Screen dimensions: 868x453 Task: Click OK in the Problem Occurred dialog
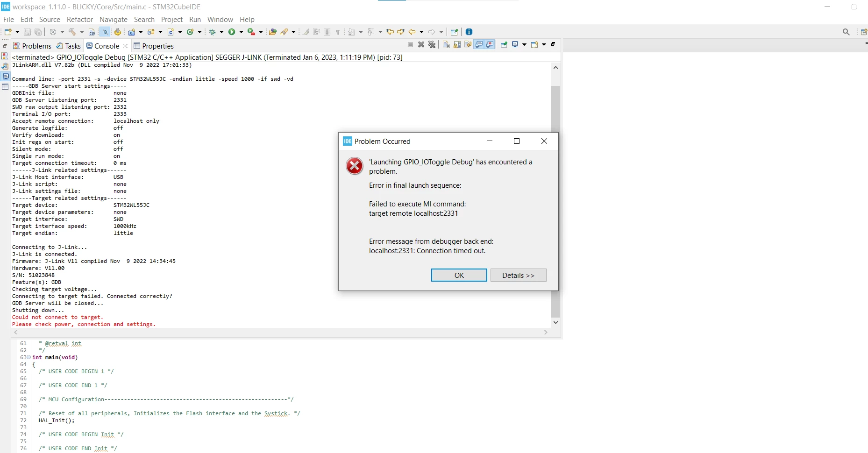pyautogui.click(x=459, y=275)
